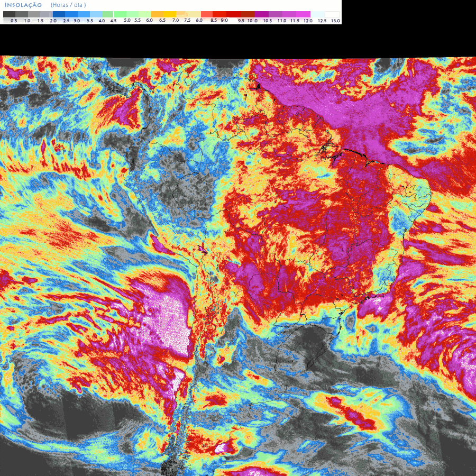The width and height of the screenshot is (476, 476).
Task: Click the 4.5 legend value
Action: pos(113,21)
